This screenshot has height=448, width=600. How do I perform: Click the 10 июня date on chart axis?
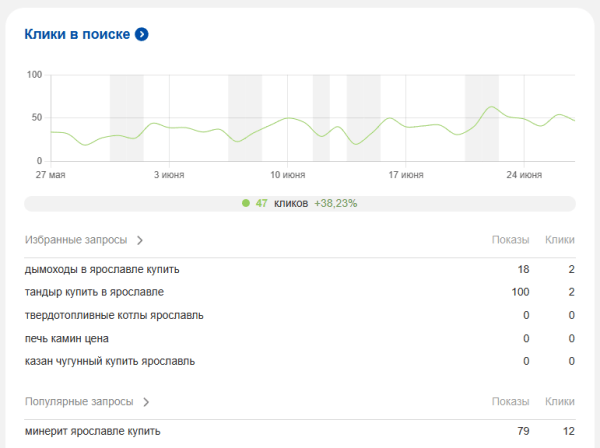[x=287, y=175]
